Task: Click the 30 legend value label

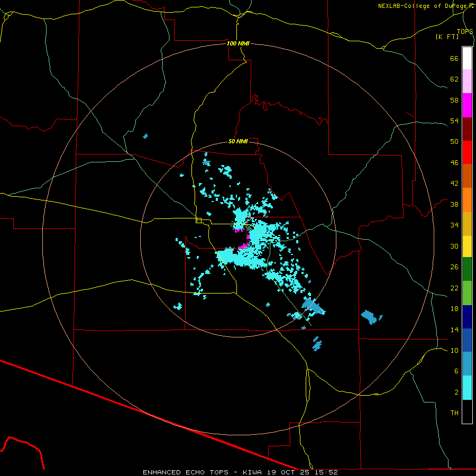Action: [454, 246]
